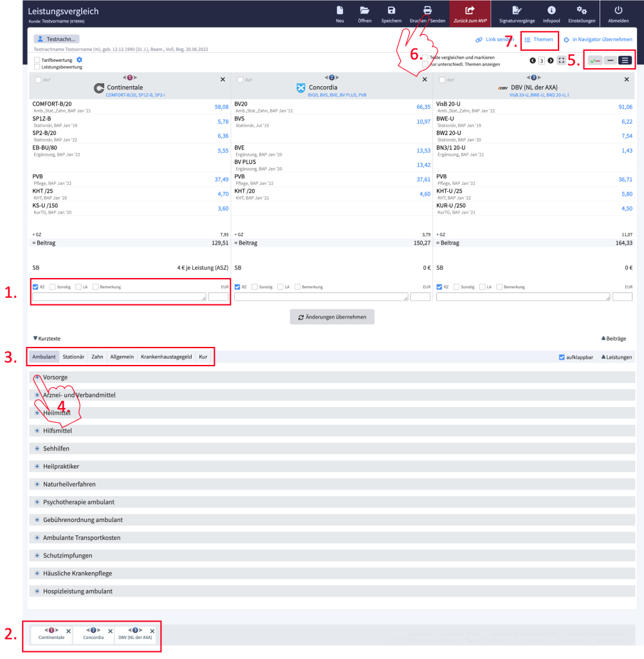Expand Psychotherapie ambulant section
The height and width of the screenshot is (659, 644).
coord(37,502)
